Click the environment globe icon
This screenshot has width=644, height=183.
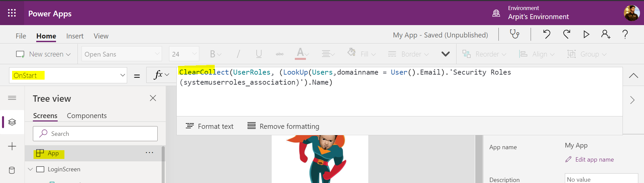tap(496, 13)
